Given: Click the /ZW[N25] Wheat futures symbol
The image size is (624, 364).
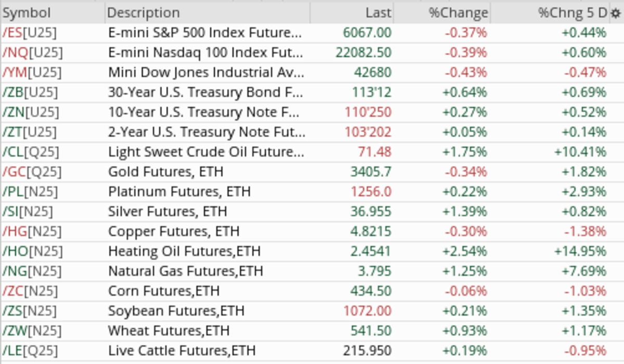Looking at the screenshot, I should tap(31, 331).
